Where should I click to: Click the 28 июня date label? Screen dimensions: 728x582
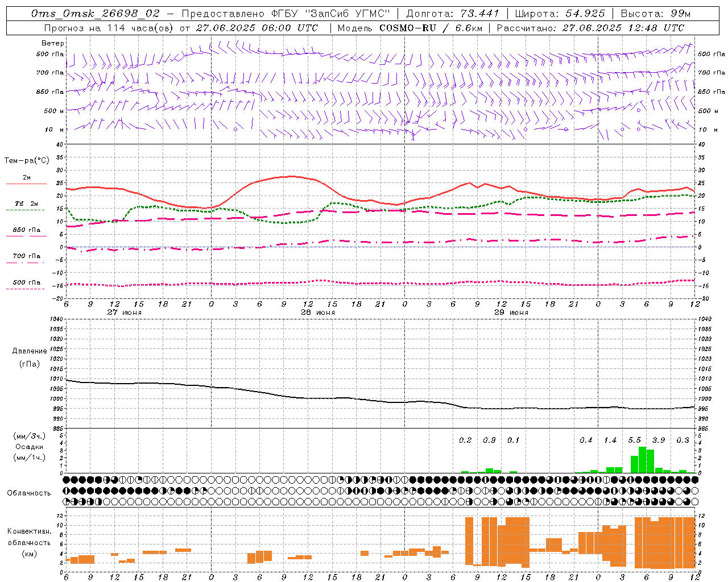pyautogui.click(x=318, y=312)
